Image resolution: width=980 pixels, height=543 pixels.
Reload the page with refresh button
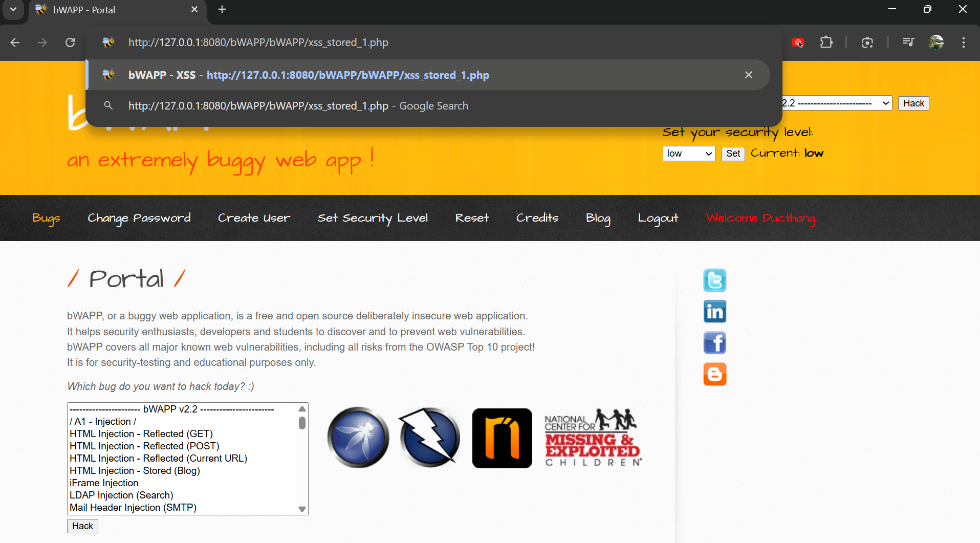pos(70,42)
